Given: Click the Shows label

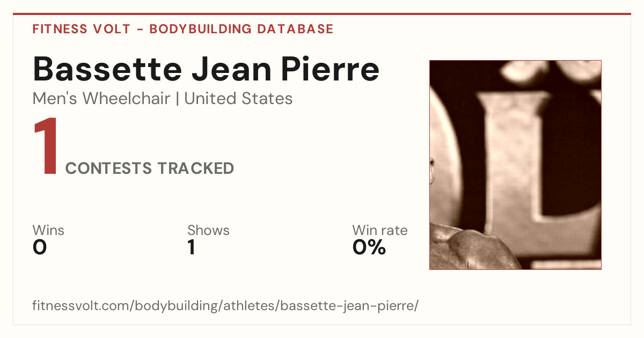Looking at the screenshot, I should click(x=208, y=230).
